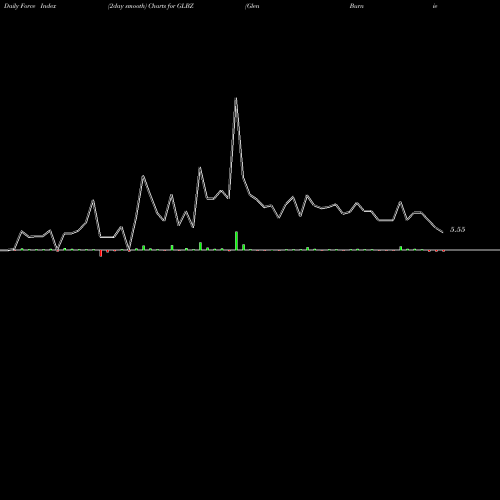Click the 'Daily Force Index' title text
This screenshot has height=500, width=500.
tap(30, 6)
